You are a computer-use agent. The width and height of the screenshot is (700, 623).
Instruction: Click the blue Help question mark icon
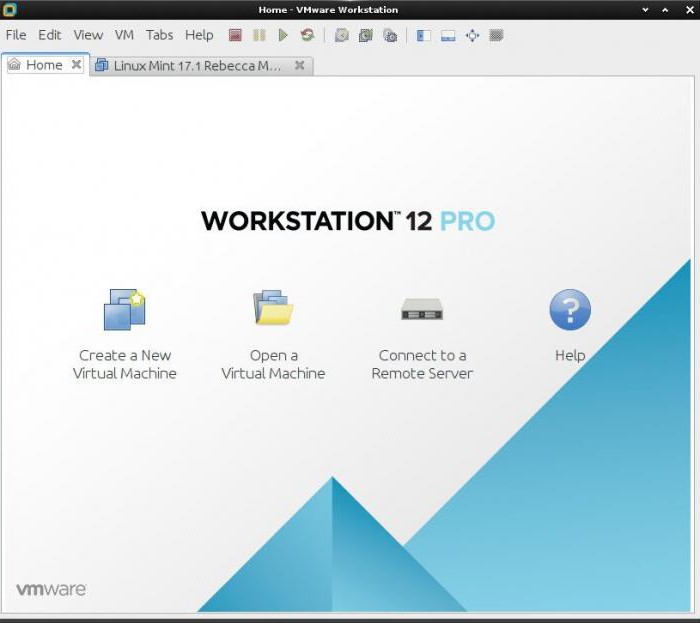(570, 310)
